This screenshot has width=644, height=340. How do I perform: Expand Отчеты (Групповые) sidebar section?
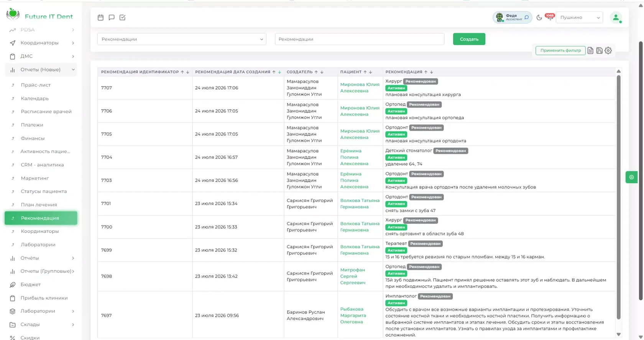(41, 271)
